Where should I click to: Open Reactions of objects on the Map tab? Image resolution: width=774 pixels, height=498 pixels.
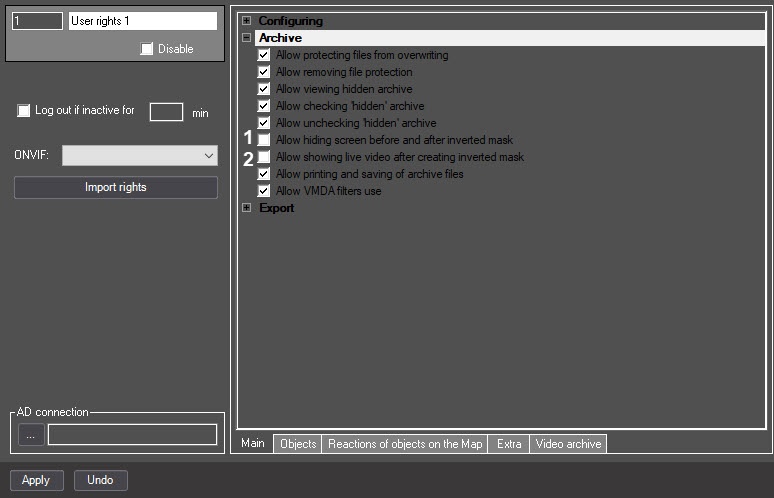point(405,444)
